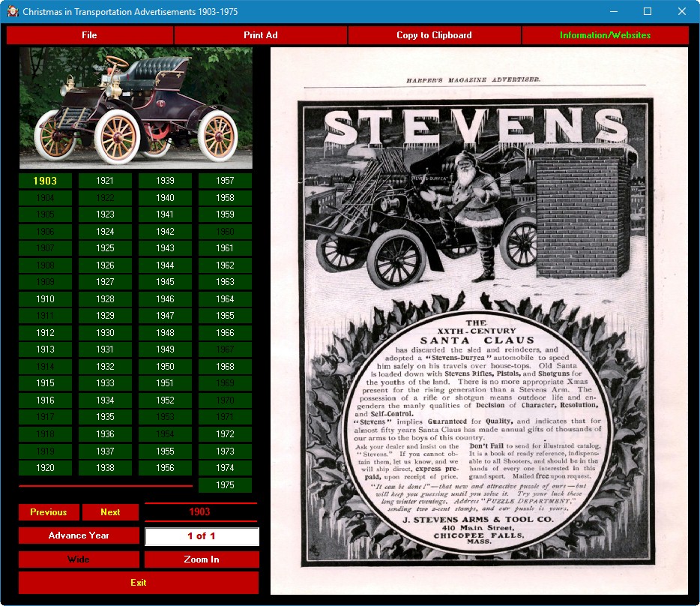Choose year 1943
This screenshot has height=606, width=700.
pos(165,248)
